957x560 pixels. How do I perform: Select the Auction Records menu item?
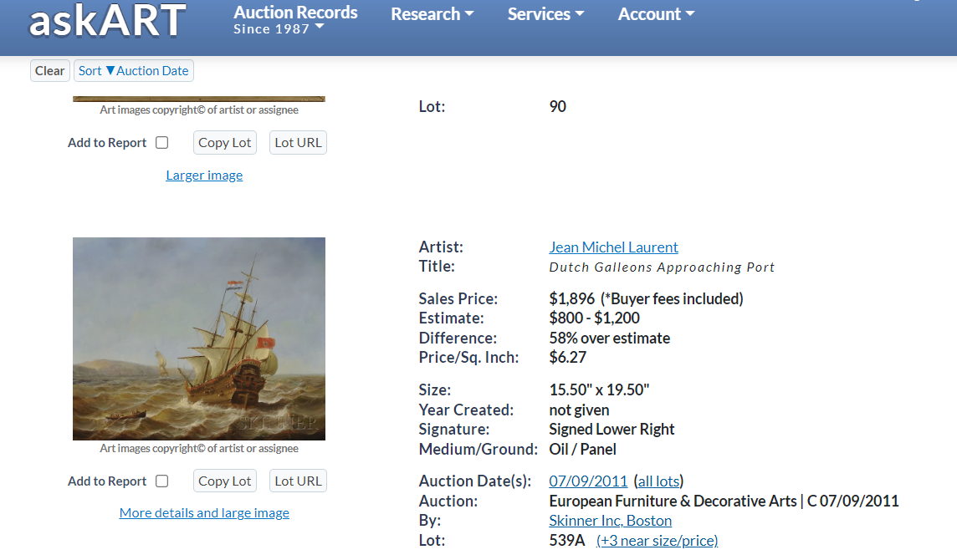(x=294, y=12)
